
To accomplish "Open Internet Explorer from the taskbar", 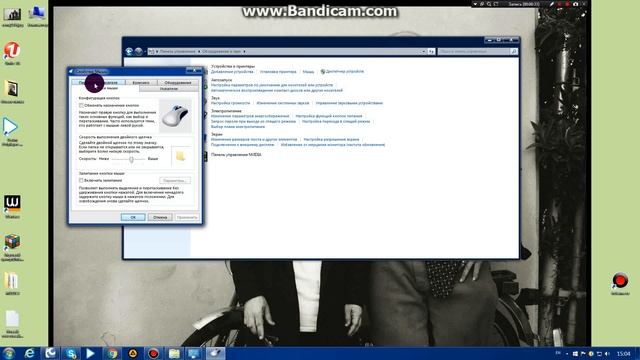I will tap(29, 353).
